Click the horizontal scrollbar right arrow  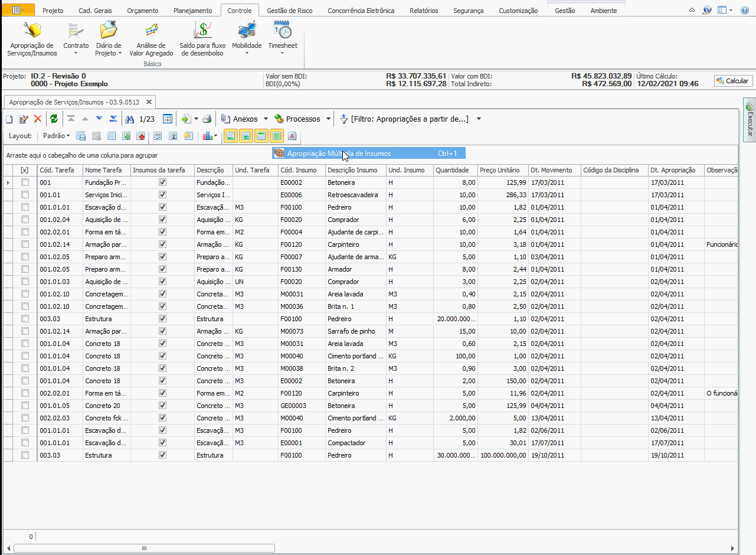click(x=732, y=549)
